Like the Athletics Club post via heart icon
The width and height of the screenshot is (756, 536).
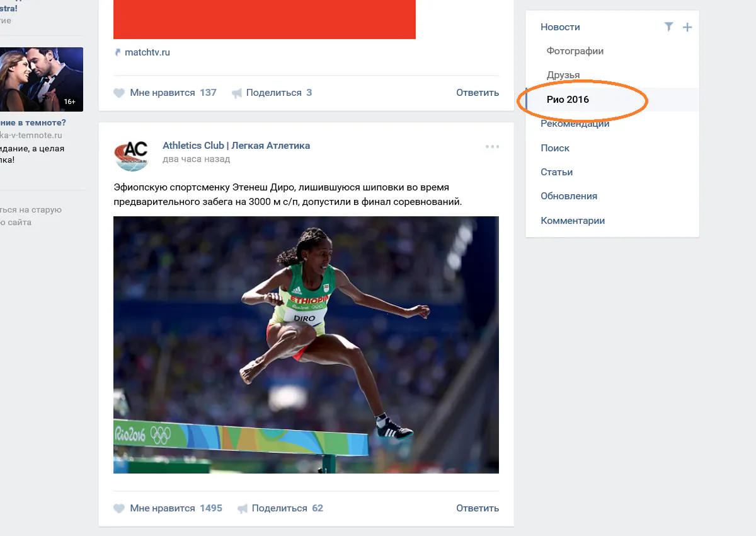tap(119, 508)
